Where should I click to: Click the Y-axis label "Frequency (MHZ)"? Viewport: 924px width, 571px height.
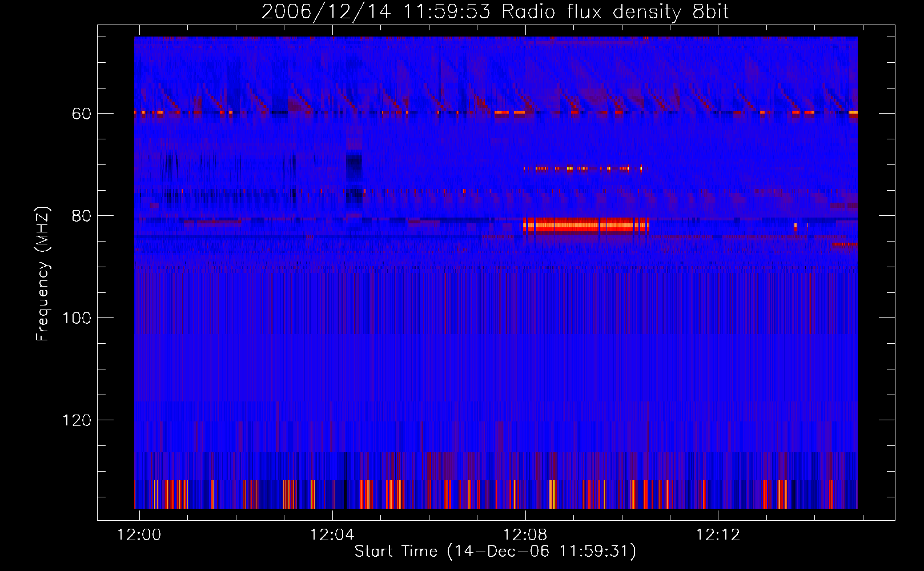pos(42,274)
